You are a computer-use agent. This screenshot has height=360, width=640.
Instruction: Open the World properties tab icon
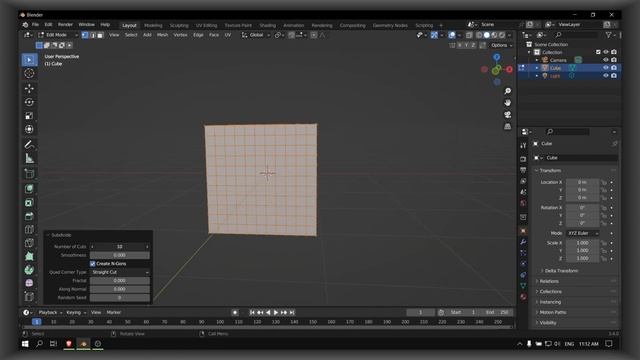point(523,203)
